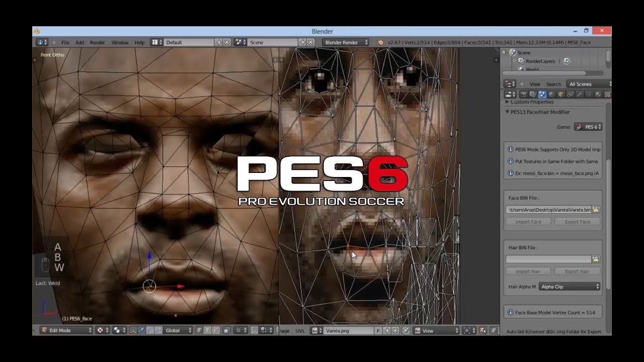Open the All Scenes display dropdown
644x362 pixels.
point(589,84)
